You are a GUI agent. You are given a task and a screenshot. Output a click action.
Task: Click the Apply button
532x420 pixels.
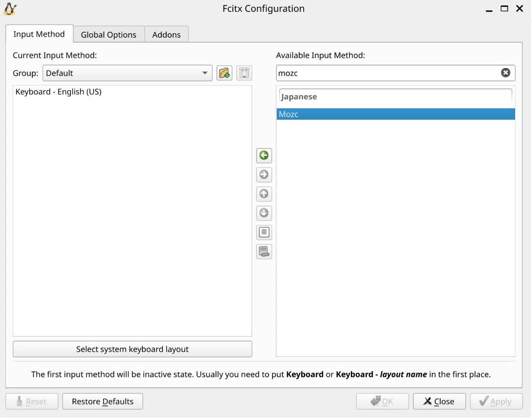tap(496, 401)
